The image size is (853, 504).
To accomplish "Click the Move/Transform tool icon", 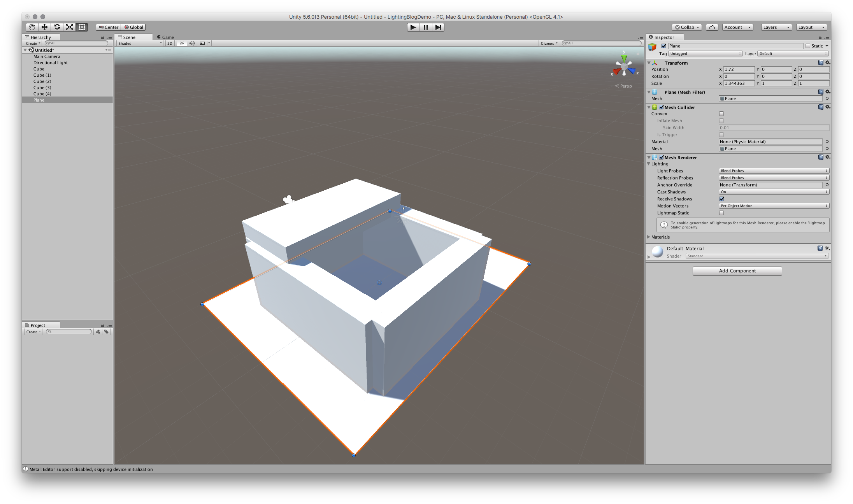I will [x=46, y=27].
